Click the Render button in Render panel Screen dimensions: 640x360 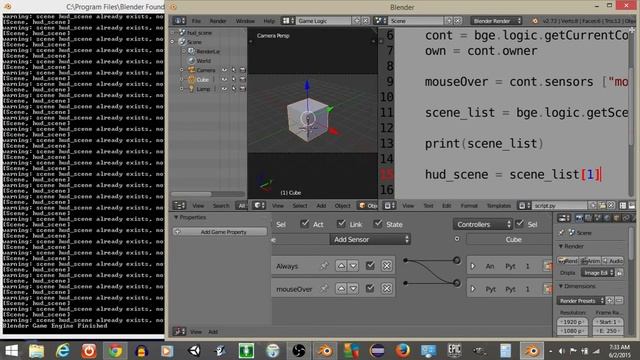(567, 261)
